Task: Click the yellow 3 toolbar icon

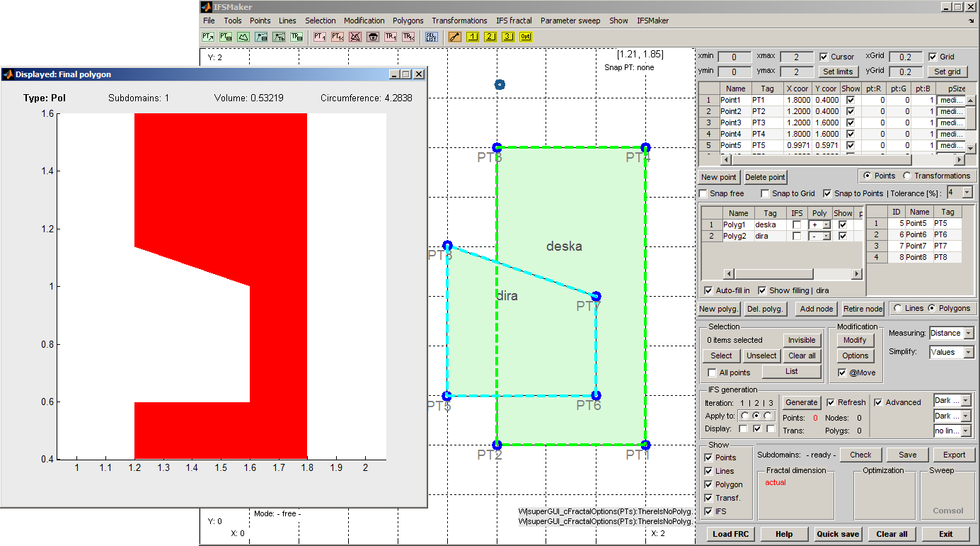Action: tap(508, 36)
